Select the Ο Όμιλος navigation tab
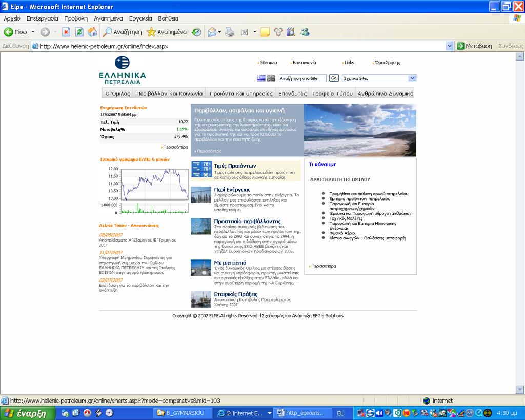This screenshot has width=525, height=420. click(x=117, y=93)
